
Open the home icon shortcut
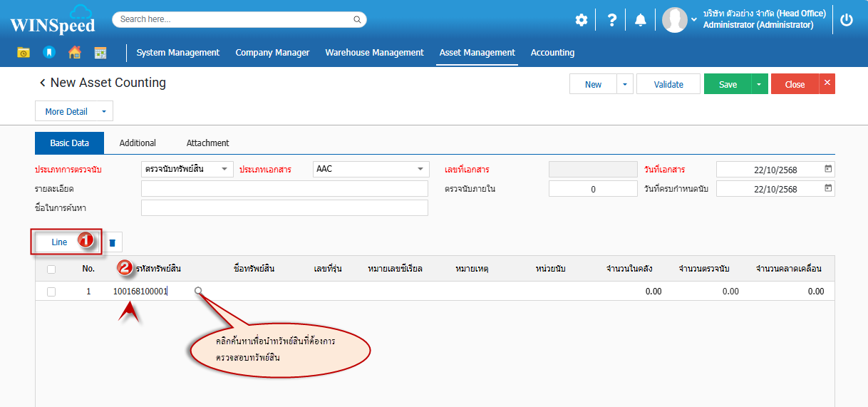pos(74,52)
